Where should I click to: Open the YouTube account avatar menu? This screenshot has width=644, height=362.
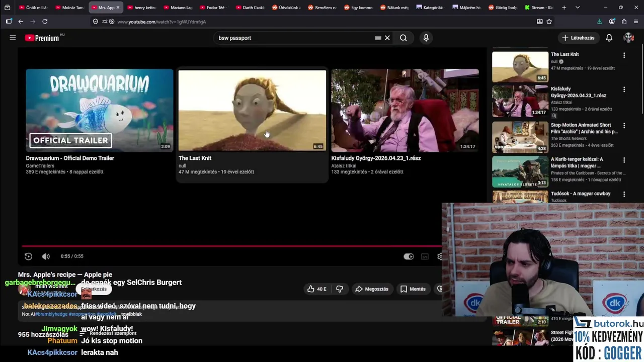(x=628, y=38)
